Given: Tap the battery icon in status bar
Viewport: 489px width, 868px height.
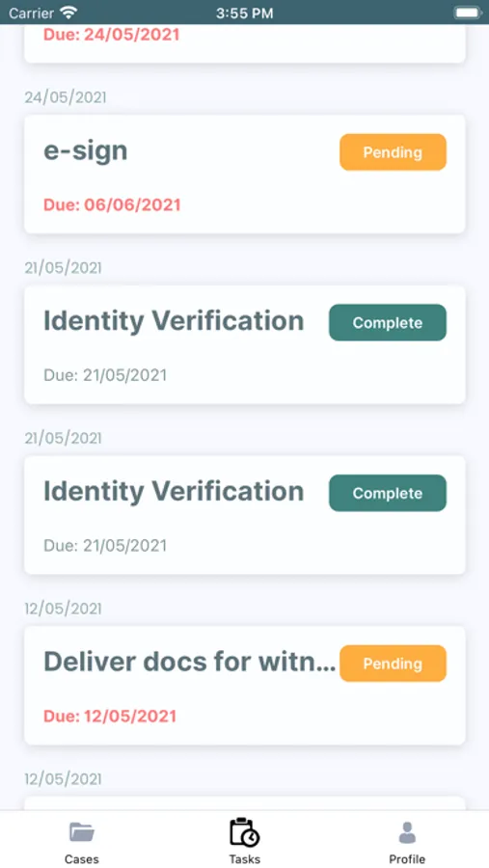Looking at the screenshot, I should tap(468, 13).
